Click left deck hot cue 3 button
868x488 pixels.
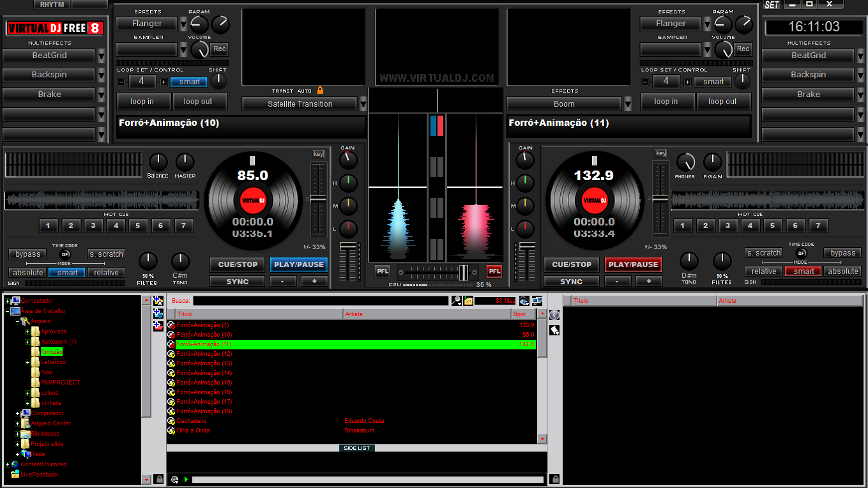tap(93, 225)
